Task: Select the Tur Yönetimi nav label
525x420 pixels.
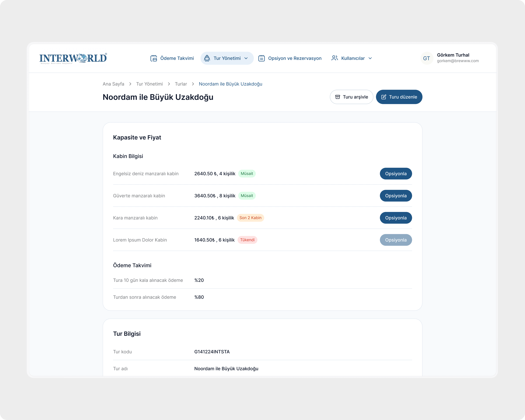Action: (x=227, y=58)
